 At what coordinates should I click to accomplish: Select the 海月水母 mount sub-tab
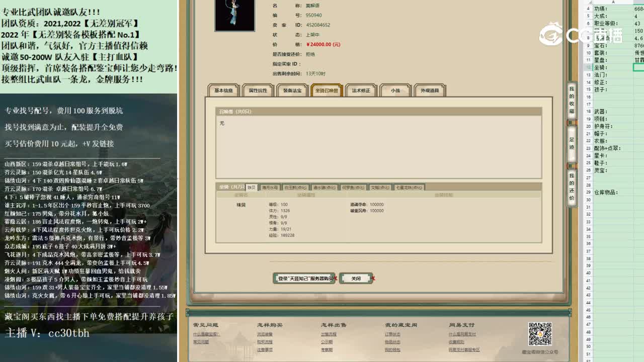coord(270,188)
